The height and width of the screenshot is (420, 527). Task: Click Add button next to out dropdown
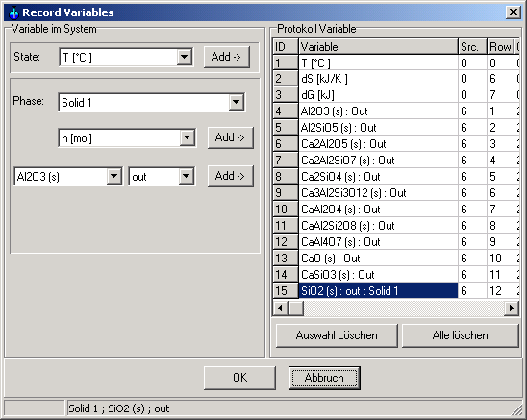coord(230,176)
